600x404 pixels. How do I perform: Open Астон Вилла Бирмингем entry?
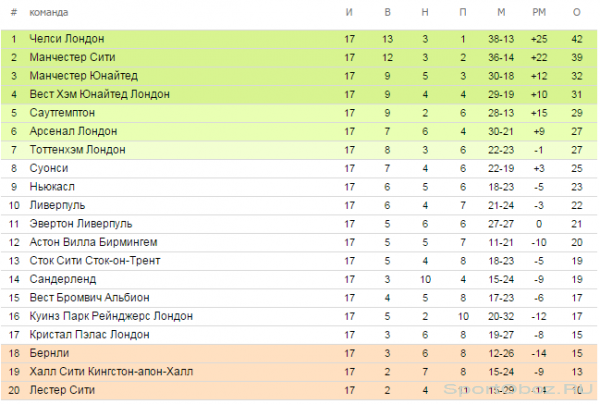[93, 242]
